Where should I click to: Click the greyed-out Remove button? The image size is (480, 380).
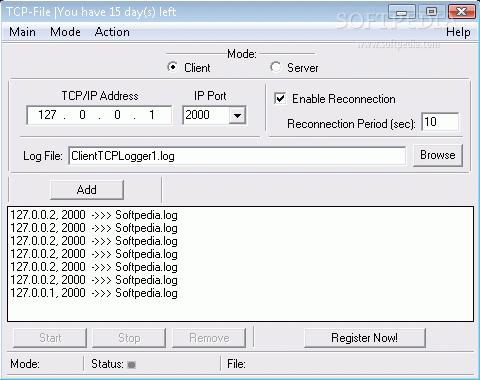click(209, 338)
